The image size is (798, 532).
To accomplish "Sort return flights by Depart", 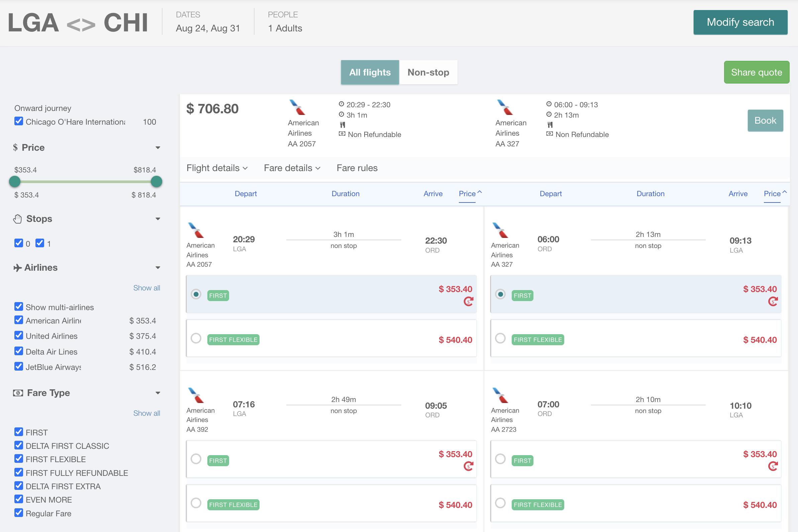I will click(551, 194).
